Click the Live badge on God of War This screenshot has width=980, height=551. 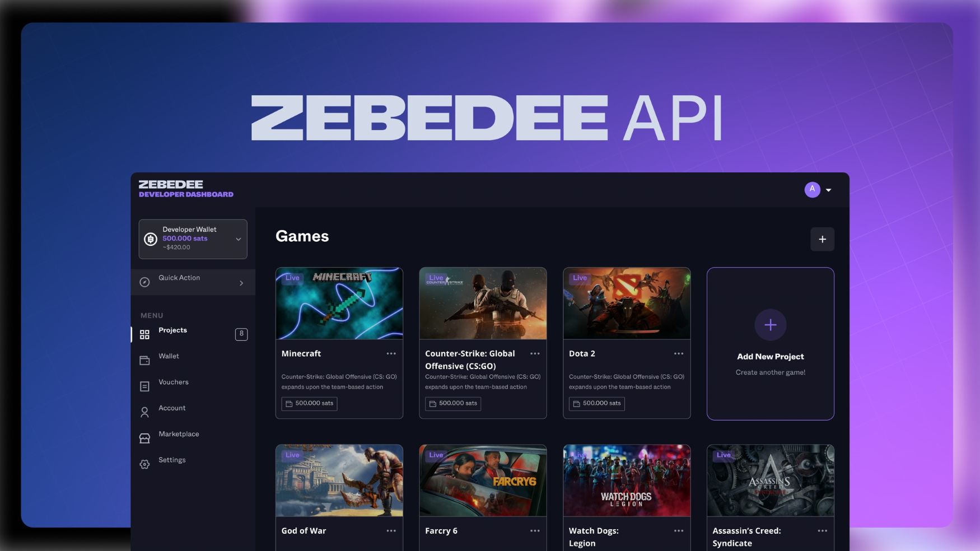coord(292,455)
